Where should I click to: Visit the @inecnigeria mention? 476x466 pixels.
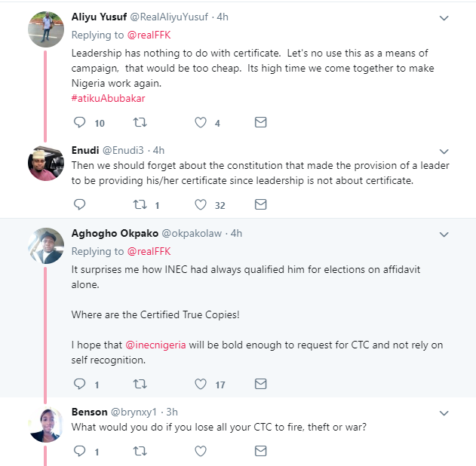point(157,345)
